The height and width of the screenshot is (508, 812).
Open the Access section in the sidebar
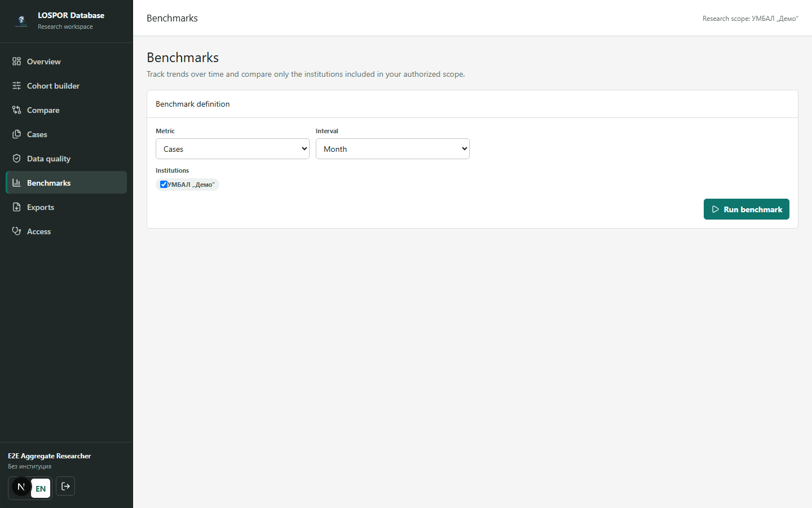[x=66, y=231]
